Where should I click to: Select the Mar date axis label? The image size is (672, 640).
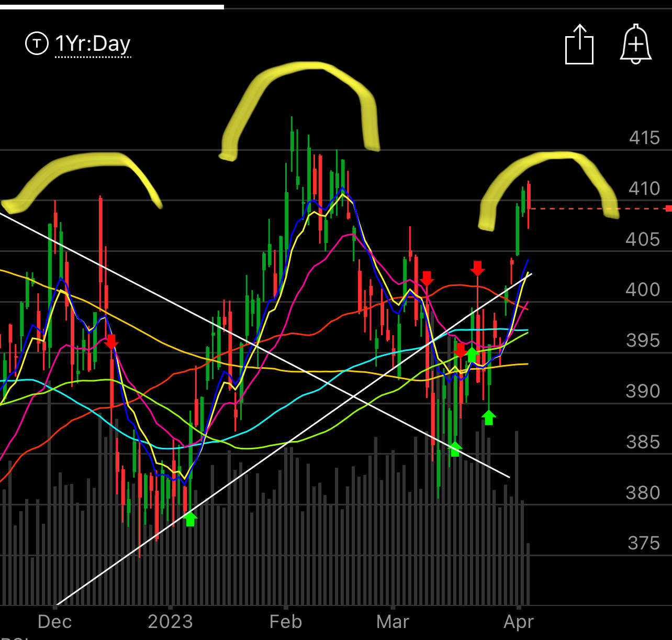393,622
